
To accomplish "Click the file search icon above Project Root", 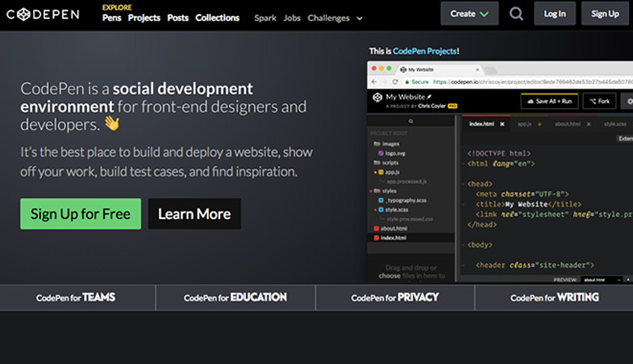I will point(411,121).
